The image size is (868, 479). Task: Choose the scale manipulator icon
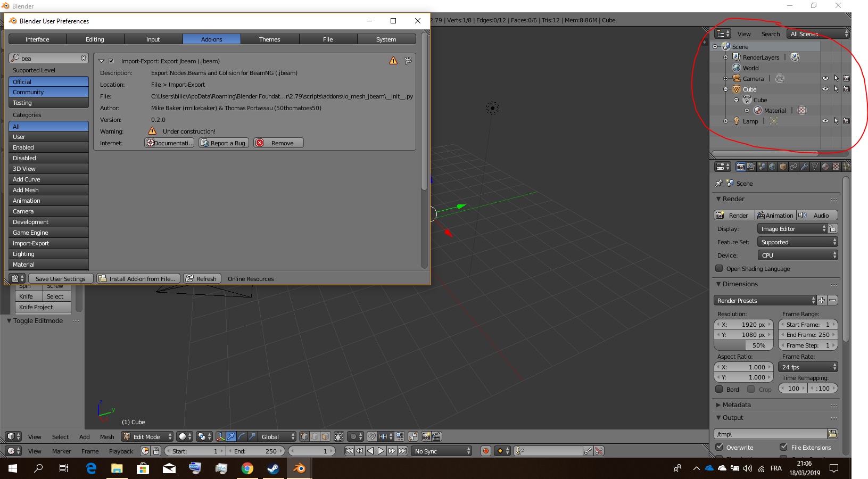[253, 436]
